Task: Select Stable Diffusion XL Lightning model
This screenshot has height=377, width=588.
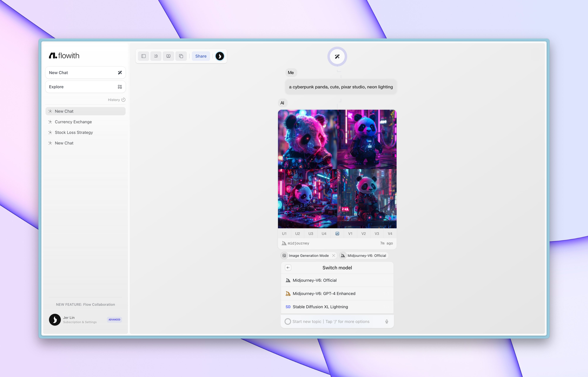Action: point(337,307)
